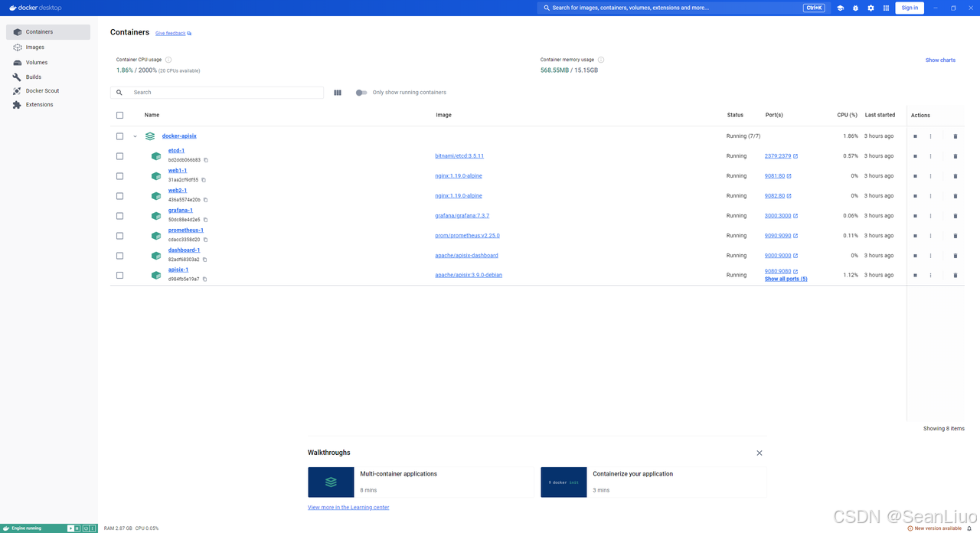Screen dimensions: 980x533
Task: Open the Learning Center graduation cap icon
Action: [840, 8]
